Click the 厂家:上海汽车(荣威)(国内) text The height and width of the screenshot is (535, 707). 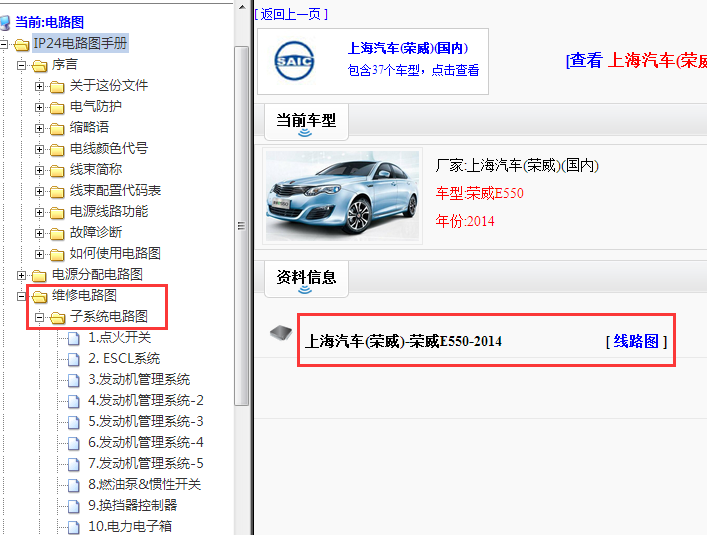point(517,165)
